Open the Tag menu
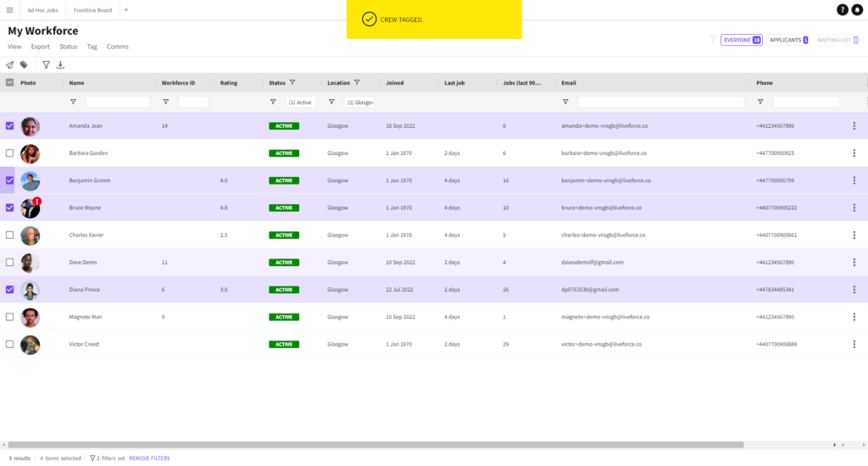Screen dimensions: 868x466 point(92,47)
